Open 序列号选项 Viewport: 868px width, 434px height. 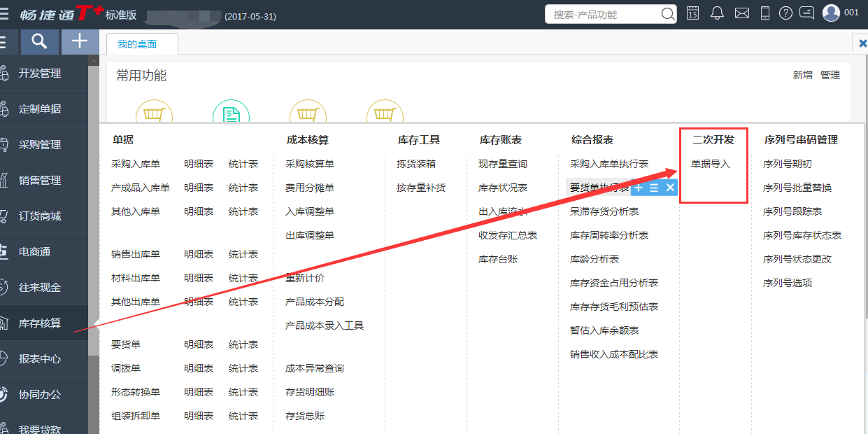(x=788, y=283)
